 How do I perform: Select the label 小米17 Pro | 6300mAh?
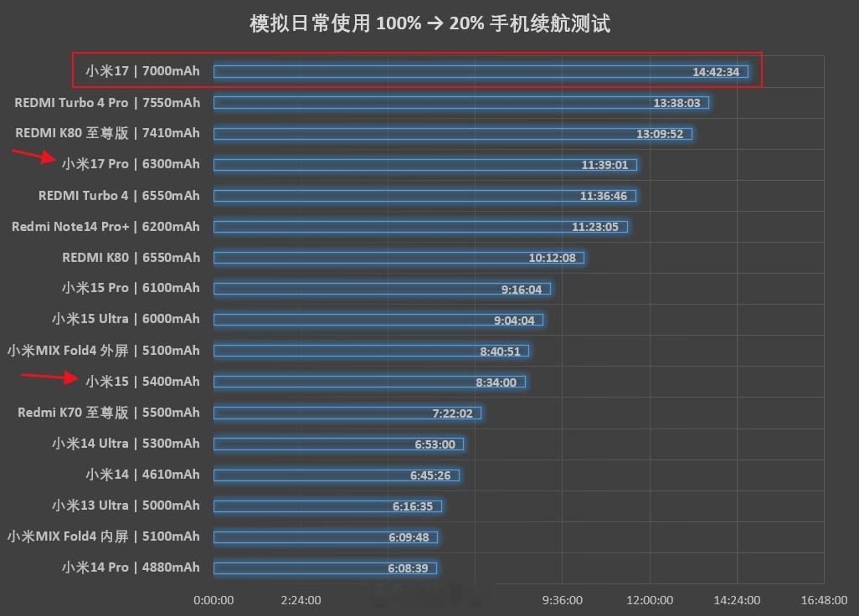[131, 164]
